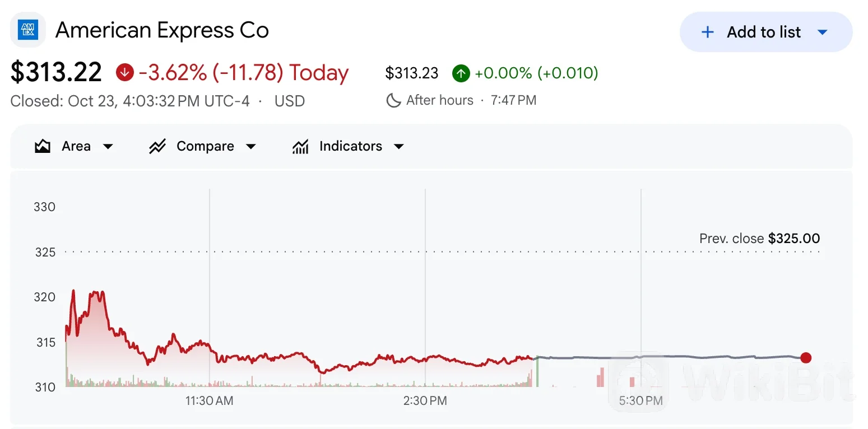Viewport: 868px width, 429px height.
Task: Open the Area dropdown arrow
Action: point(108,147)
